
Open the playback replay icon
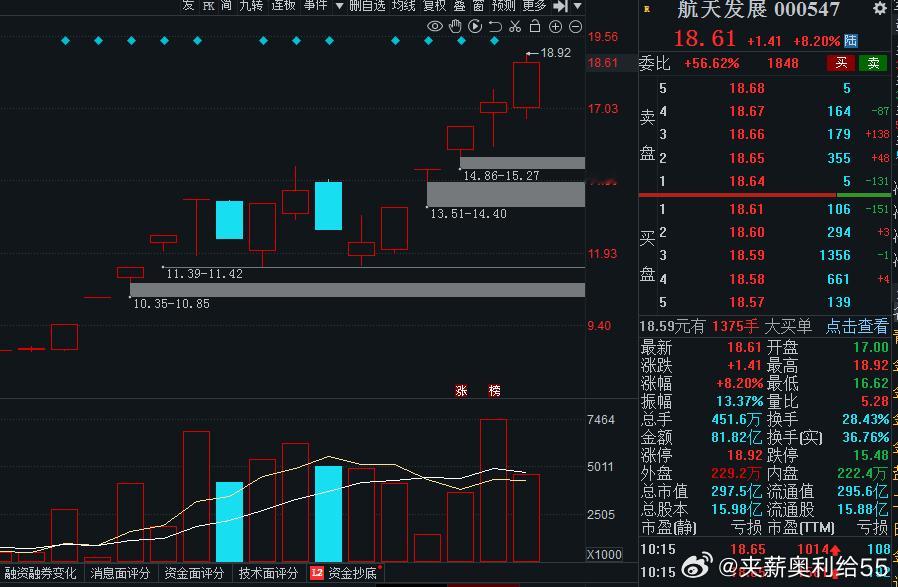[x=475, y=26]
